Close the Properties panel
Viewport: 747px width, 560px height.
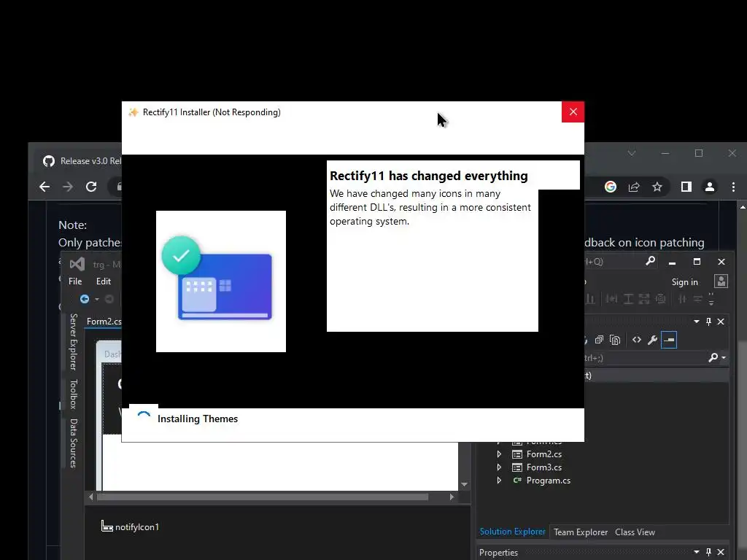point(721,552)
